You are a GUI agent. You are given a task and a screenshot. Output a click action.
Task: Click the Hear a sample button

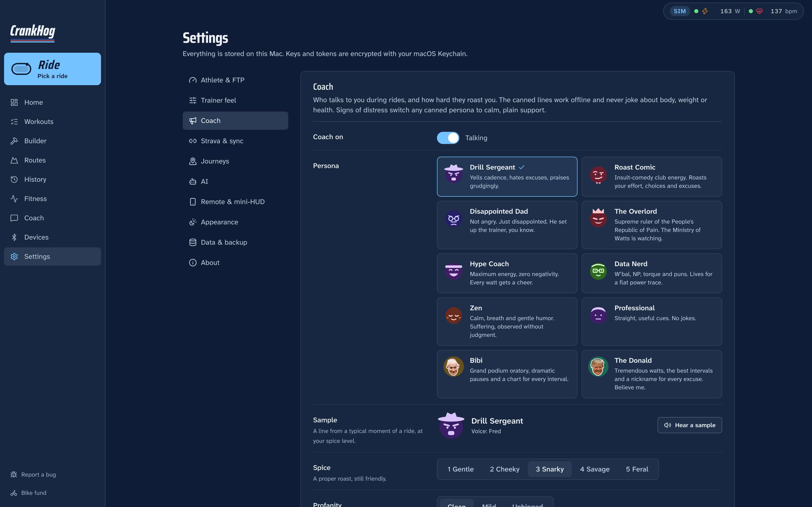[x=689, y=425]
